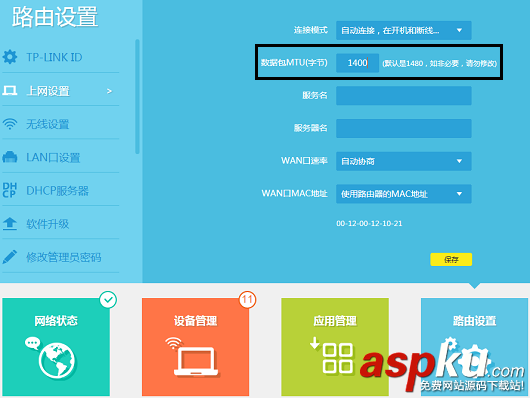530x398 pixels.
Task: Click the 软件升级 upload arrow icon
Action: tap(10, 224)
